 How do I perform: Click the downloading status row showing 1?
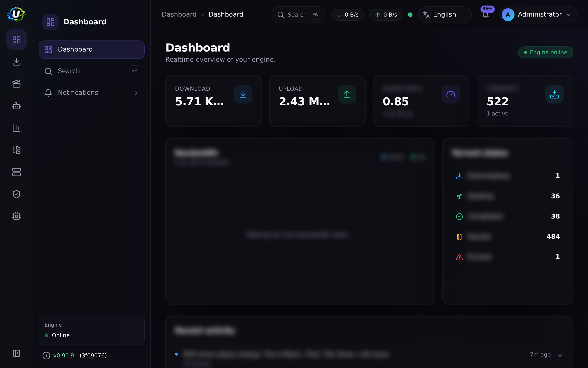(508, 176)
